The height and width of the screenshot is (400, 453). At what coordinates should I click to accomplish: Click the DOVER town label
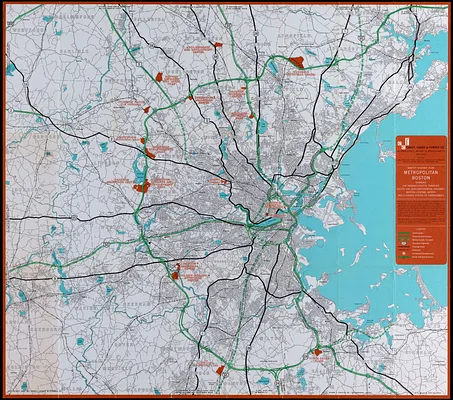124,345
